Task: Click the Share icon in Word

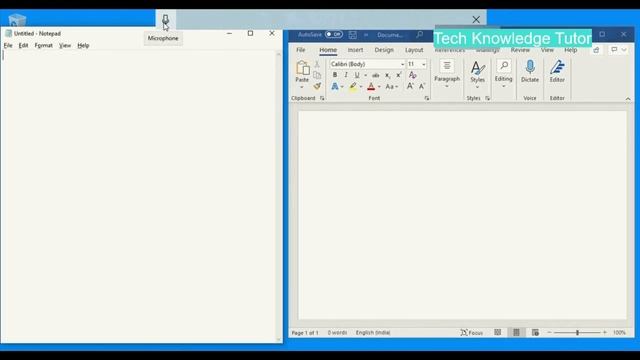Action: pyautogui.click(x=596, y=50)
